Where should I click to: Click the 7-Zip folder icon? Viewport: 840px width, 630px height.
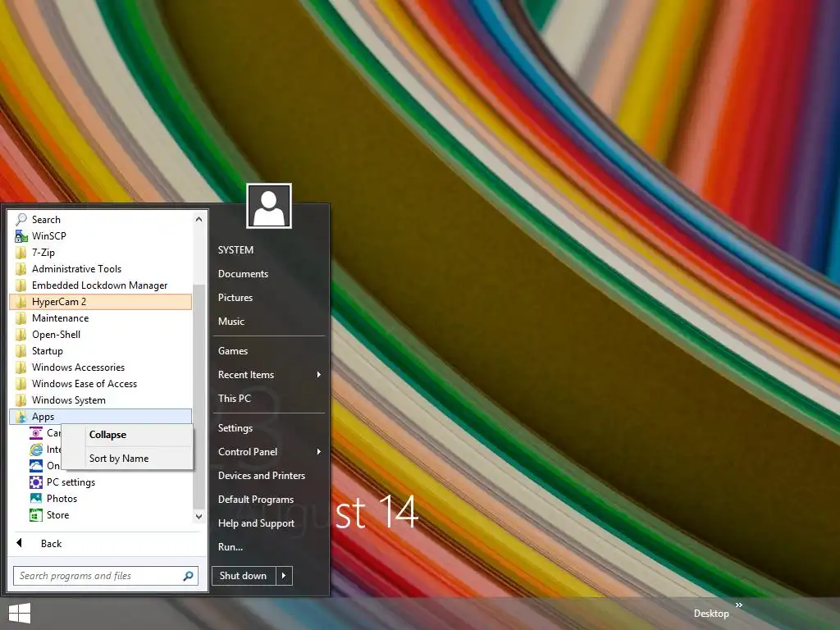click(x=21, y=253)
